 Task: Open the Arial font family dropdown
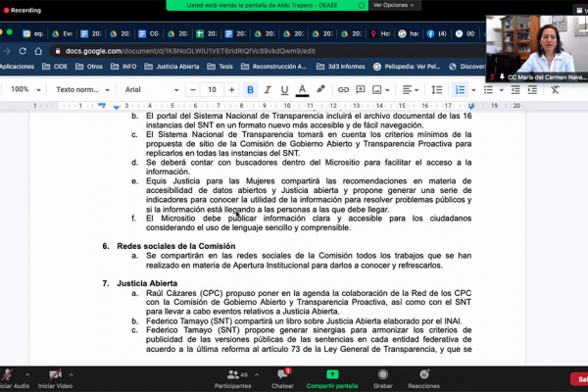152,89
